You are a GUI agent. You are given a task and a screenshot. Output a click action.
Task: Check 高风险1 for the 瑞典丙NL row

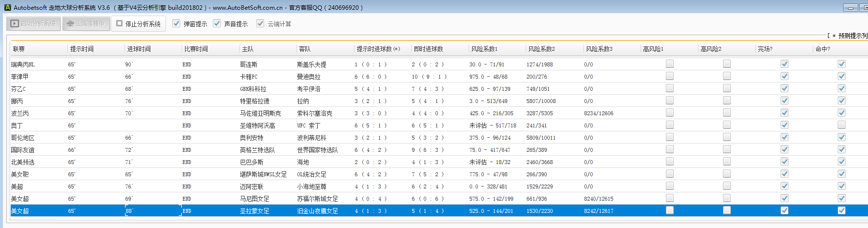click(669, 64)
